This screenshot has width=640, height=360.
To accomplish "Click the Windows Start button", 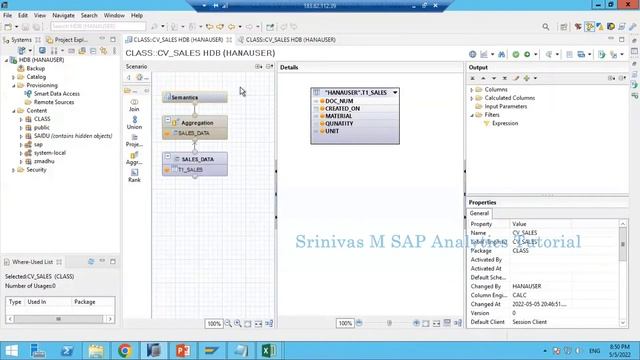I will click(x=11, y=351).
